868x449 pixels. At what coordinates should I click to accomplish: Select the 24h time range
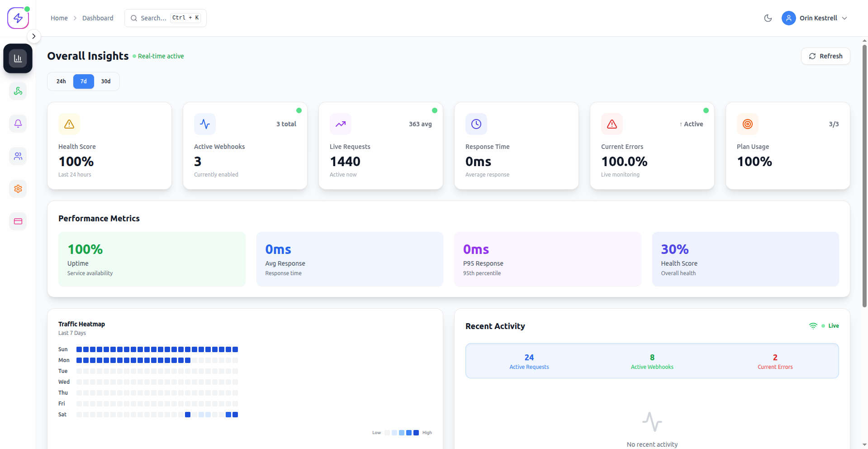pyautogui.click(x=61, y=81)
